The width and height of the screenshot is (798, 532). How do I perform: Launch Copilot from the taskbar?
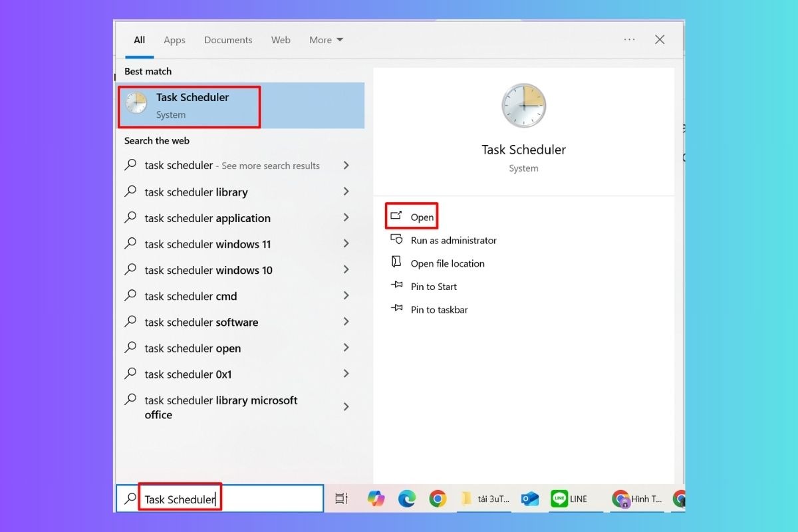[376, 498]
